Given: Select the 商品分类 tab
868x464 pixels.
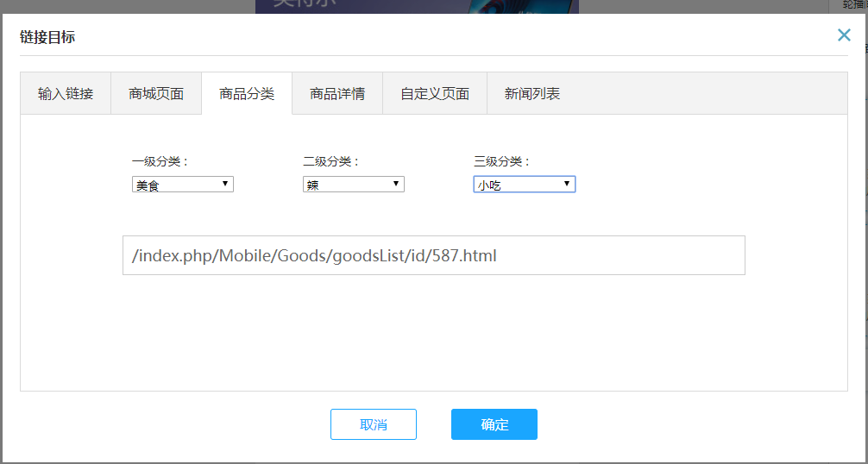Looking at the screenshot, I should point(247,93).
